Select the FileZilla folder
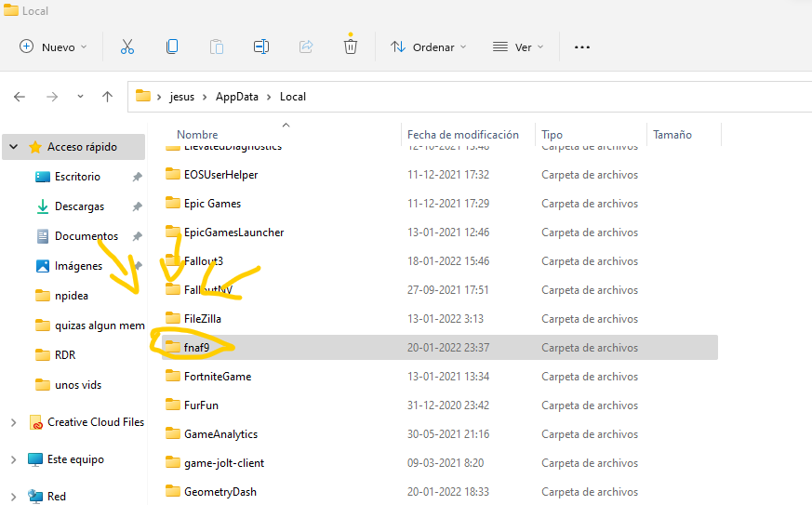812x505 pixels. (x=203, y=319)
